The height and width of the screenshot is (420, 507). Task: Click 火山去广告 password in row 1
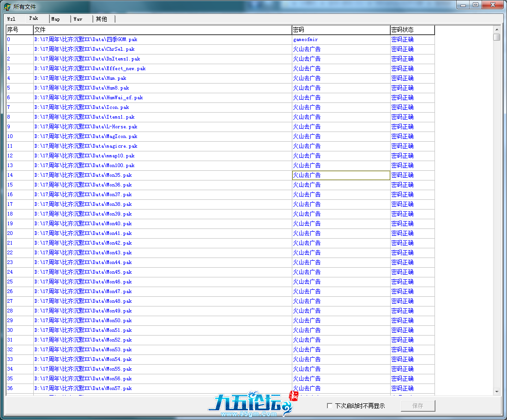pyautogui.click(x=341, y=49)
